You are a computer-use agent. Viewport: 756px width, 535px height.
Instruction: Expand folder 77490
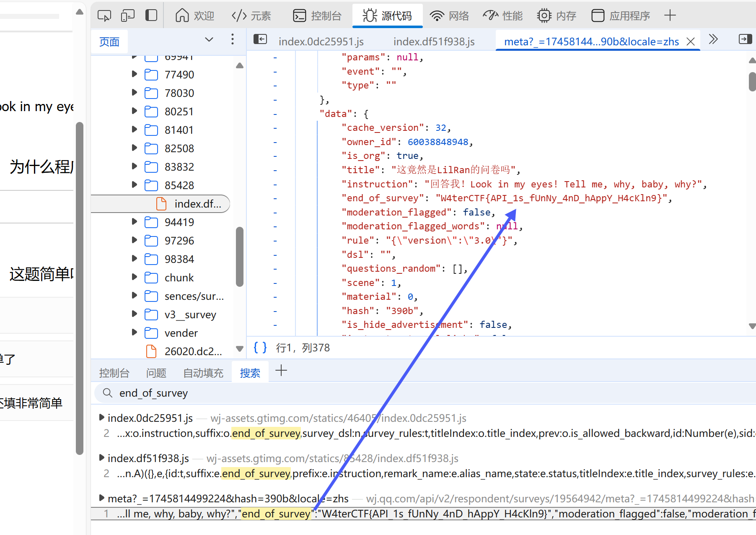pyautogui.click(x=135, y=74)
